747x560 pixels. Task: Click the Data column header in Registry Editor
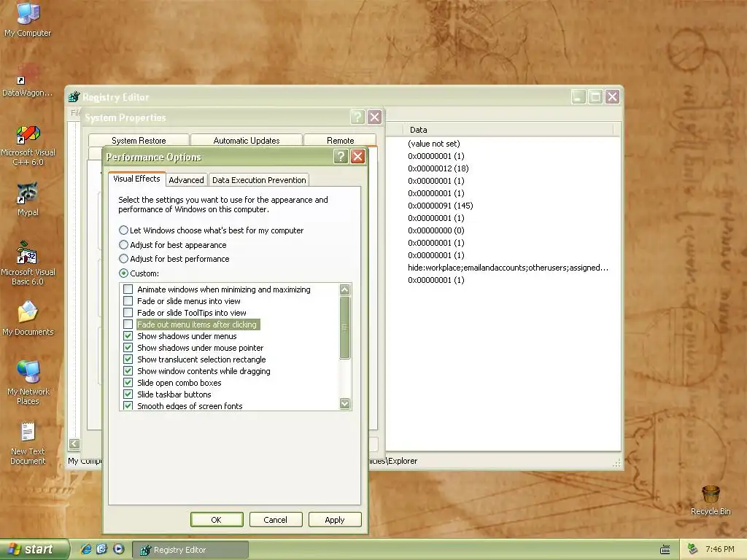coord(508,130)
